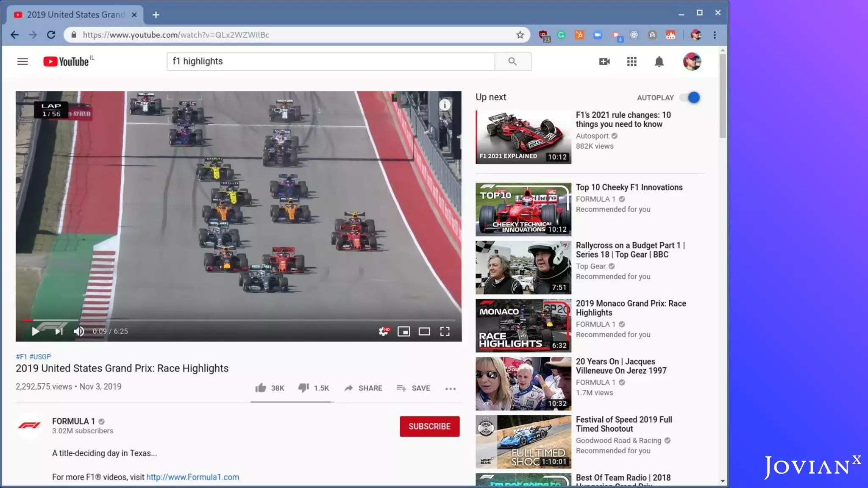This screenshot has height=488, width=868.
Task: Open user account avatar menu
Action: point(692,62)
